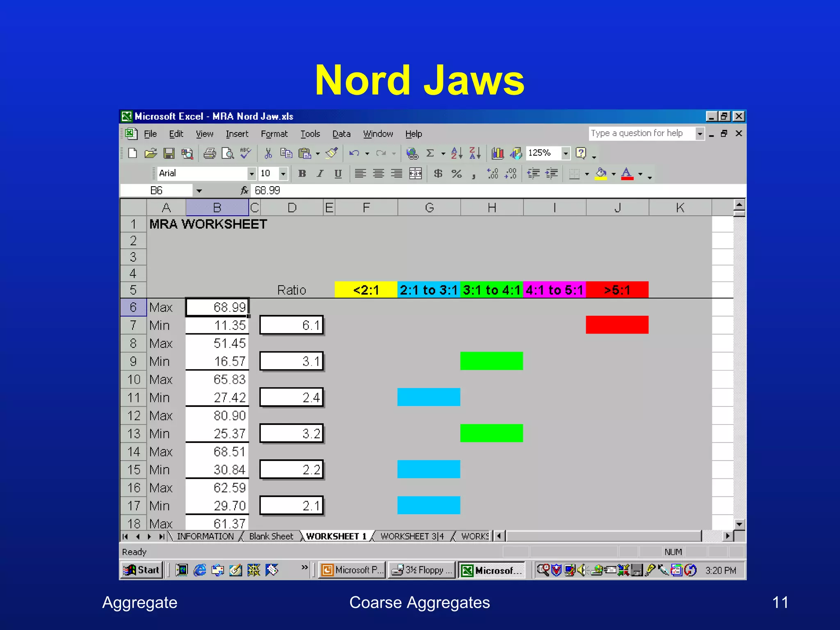Viewport: 840px width, 630px height.
Task: Align cell text right
Action: pyautogui.click(x=396, y=174)
